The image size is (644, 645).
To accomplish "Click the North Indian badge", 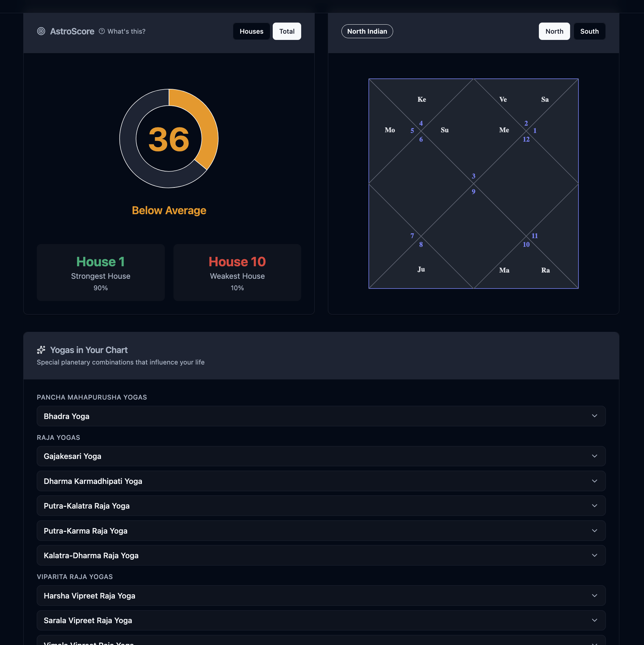I will click(x=367, y=31).
